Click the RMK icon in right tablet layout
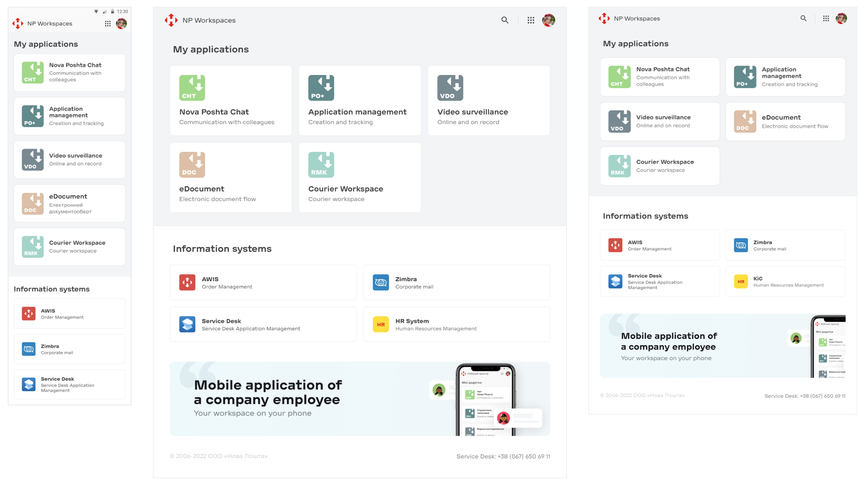 click(x=619, y=166)
